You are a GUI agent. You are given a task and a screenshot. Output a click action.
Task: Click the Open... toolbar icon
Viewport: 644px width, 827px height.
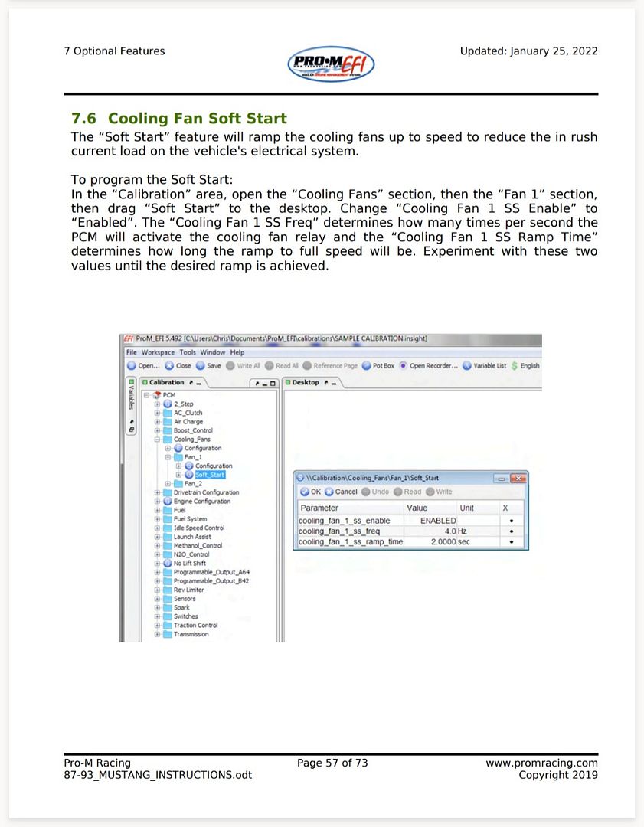(x=132, y=365)
